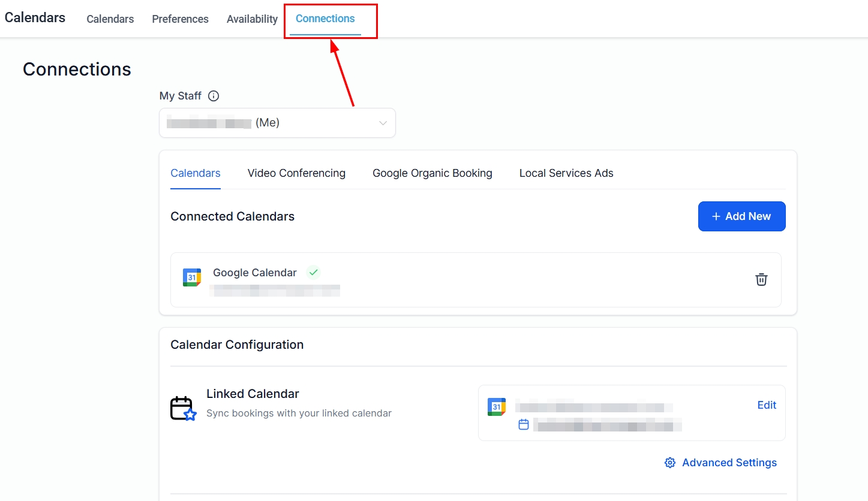Click the Google Calendar icon in linked calendar box
Screen dimensions: 868x501
point(496,407)
